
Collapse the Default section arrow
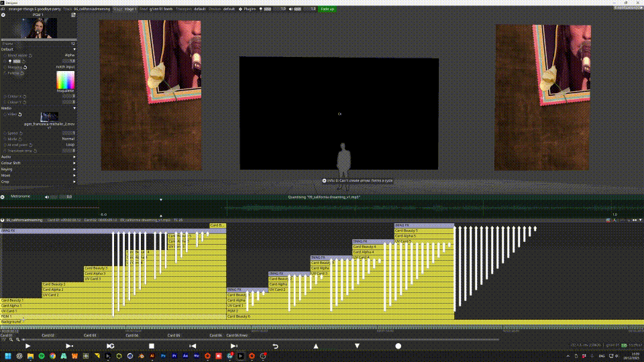click(74, 49)
